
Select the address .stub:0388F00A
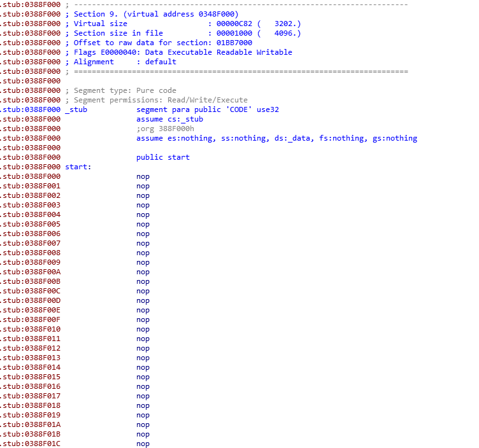coord(30,272)
